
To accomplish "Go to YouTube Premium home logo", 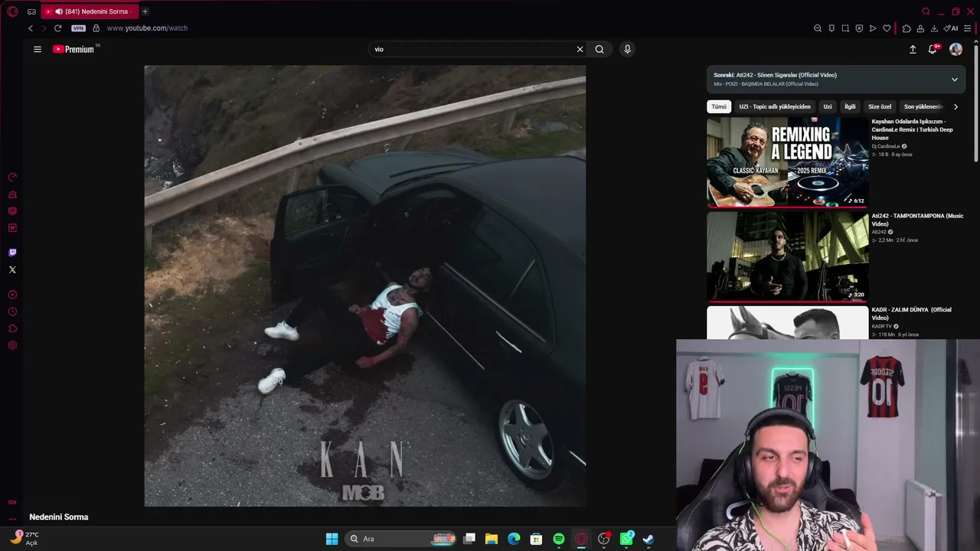I will pos(75,49).
